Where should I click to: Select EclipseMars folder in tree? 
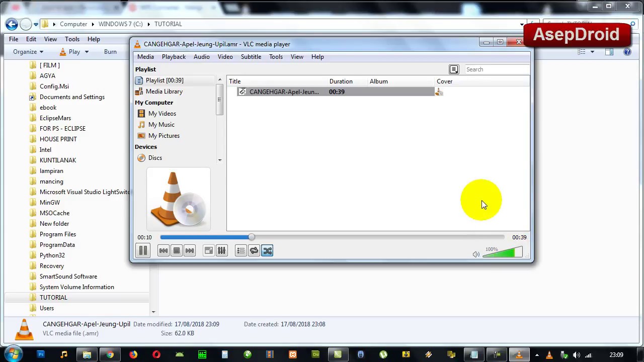(55, 118)
